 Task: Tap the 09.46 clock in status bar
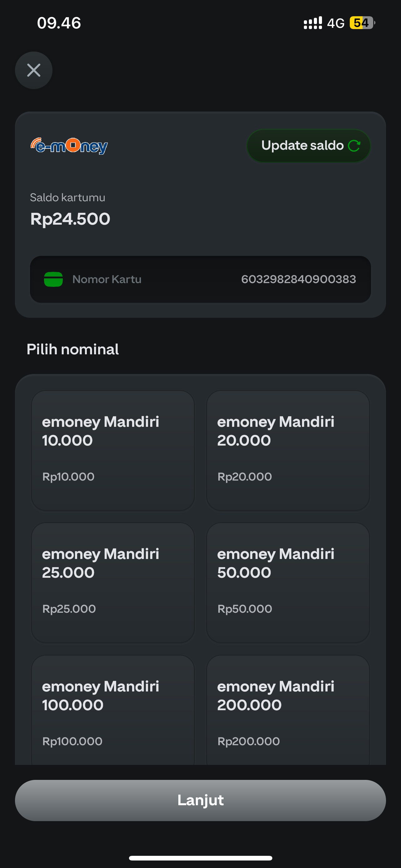59,23
